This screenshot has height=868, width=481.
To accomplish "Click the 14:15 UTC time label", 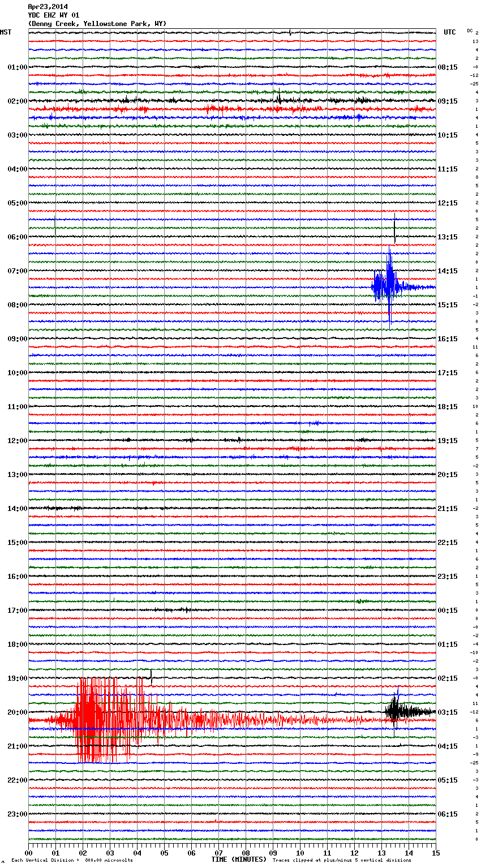I will [448, 271].
